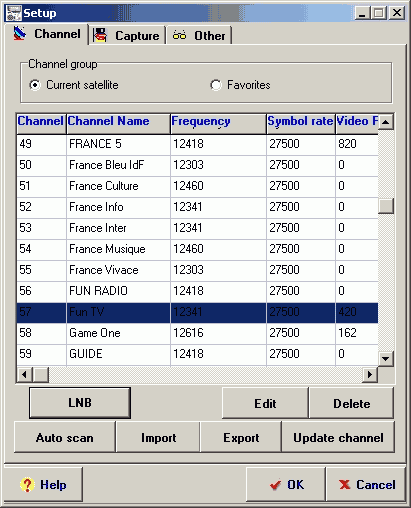This screenshot has height=508, width=411.
Task: Select the France Bleu IdF row
Action: click(197, 165)
